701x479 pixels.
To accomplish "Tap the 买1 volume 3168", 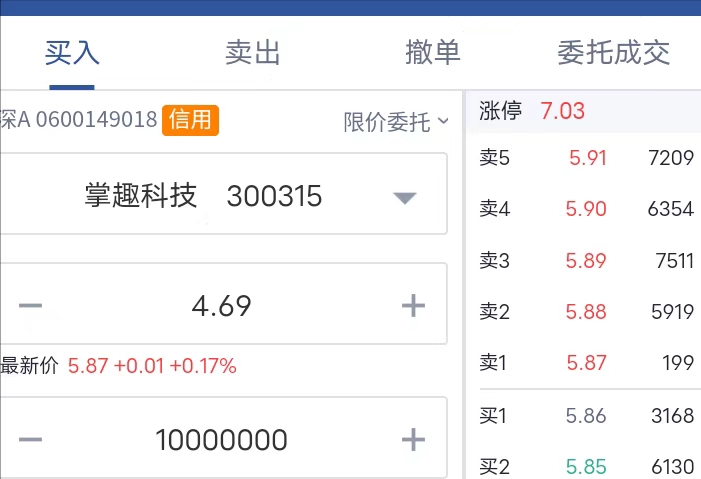I will point(672,416).
